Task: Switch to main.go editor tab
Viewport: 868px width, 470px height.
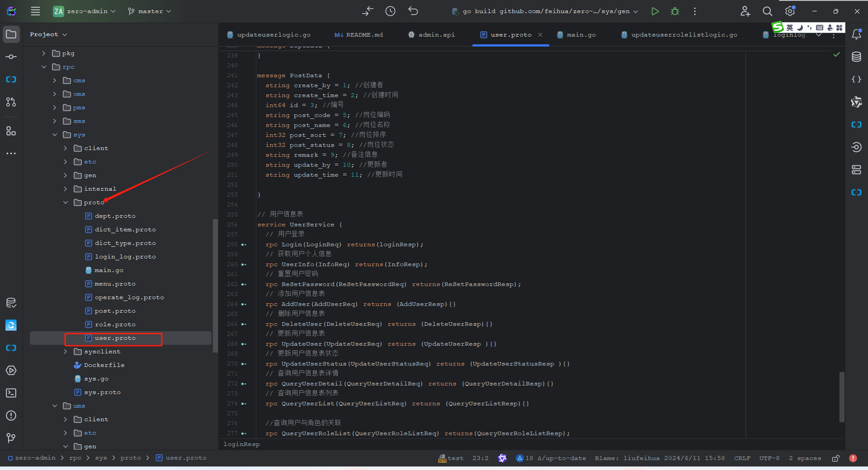Action: pyautogui.click(x=576, y=35)
